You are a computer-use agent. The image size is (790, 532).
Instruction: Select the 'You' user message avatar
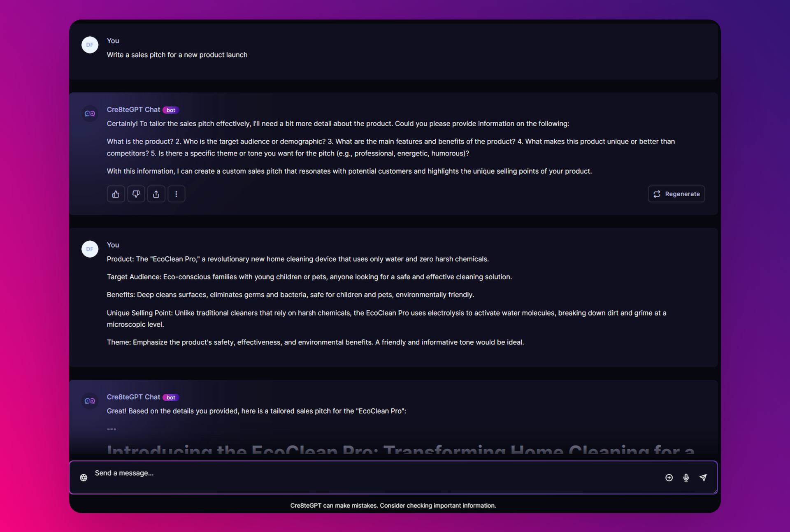[x=90, y=44]
